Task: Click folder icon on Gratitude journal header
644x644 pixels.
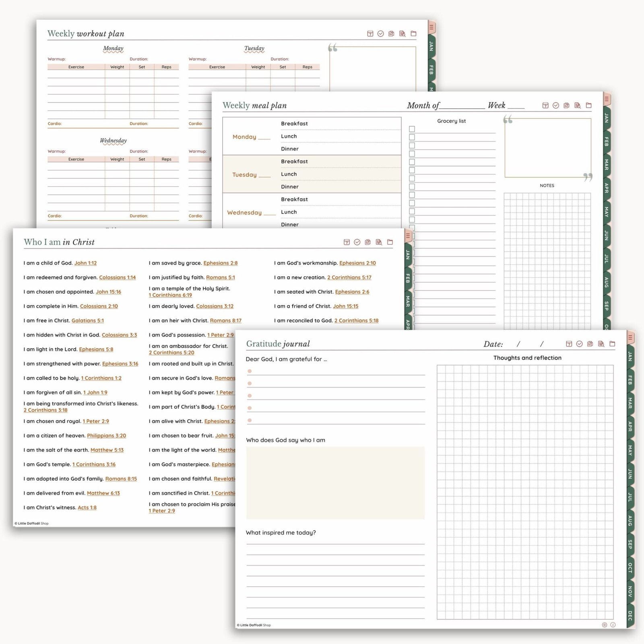Action: (x=612, y=344)
